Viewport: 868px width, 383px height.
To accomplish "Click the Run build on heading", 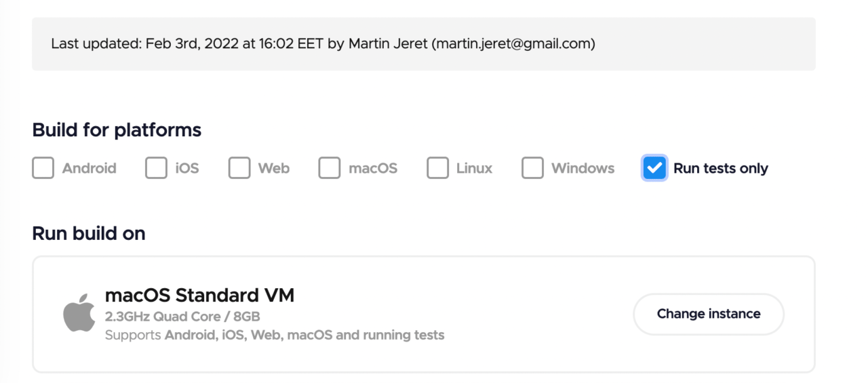I will click(x=89, y=233).
